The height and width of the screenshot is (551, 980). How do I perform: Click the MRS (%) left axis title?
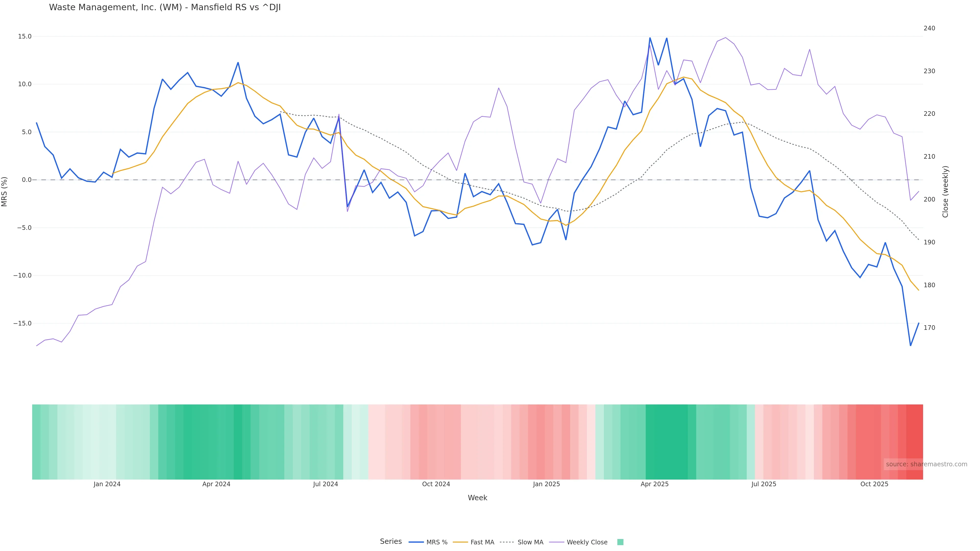5,192
